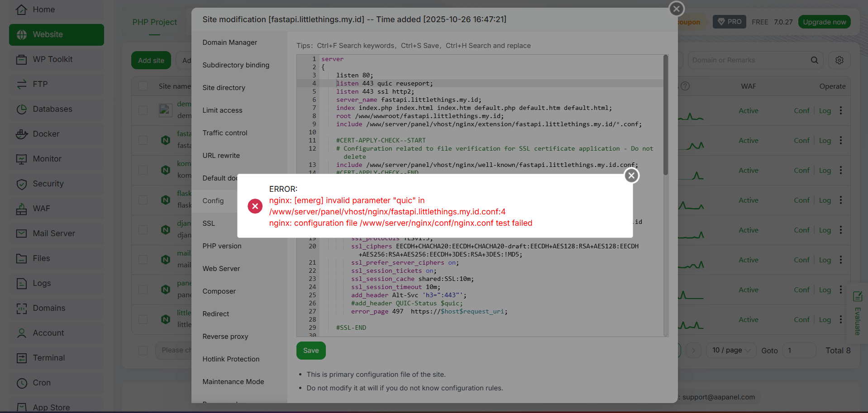The height and width of the screenshot is (413, 868).
Task: Click the PRO badge
Action: click(730, 22)
